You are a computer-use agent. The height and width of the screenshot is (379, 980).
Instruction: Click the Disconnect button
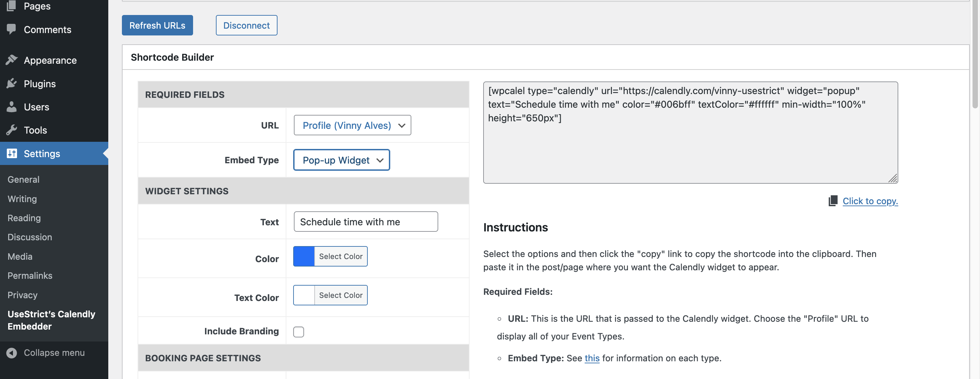click(246, 25)
